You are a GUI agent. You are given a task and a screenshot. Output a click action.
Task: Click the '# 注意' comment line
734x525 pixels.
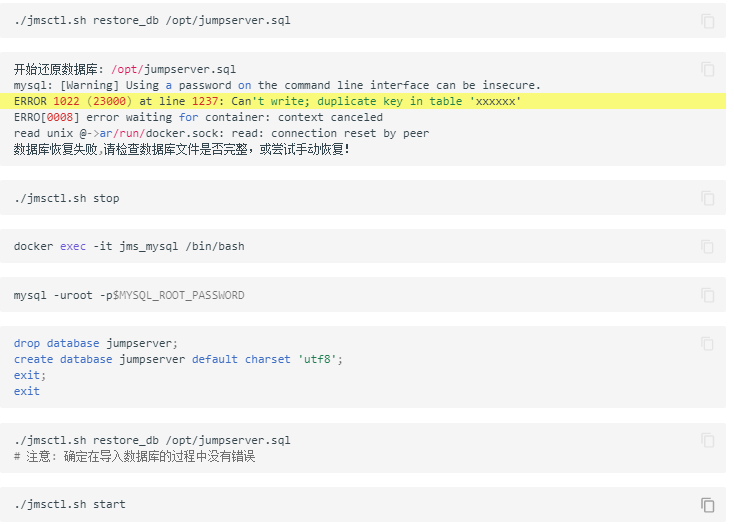(134, 456)
